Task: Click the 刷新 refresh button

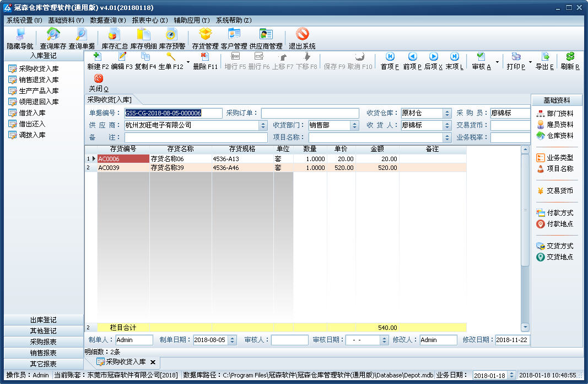Action: [x=570, y=61]
